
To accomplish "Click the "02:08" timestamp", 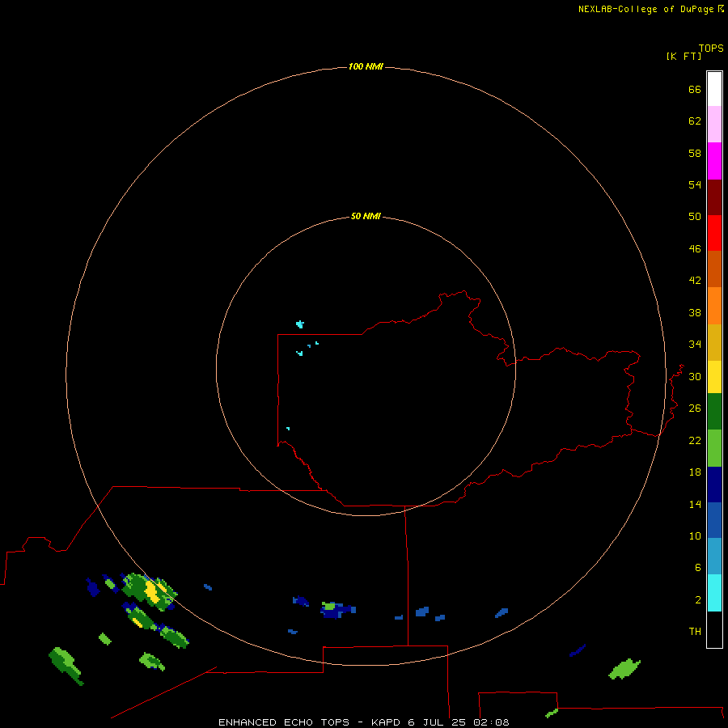I will tap(491, 722).
